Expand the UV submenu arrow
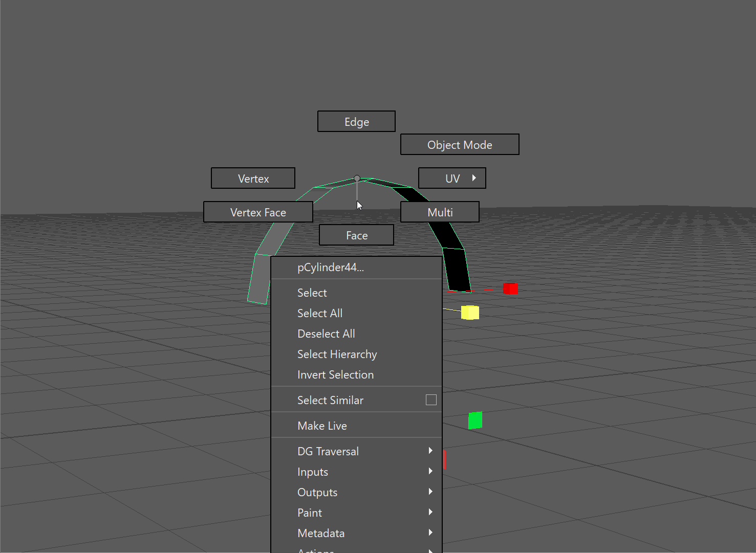This screenshot has height=553, width=756. point(474,178)
